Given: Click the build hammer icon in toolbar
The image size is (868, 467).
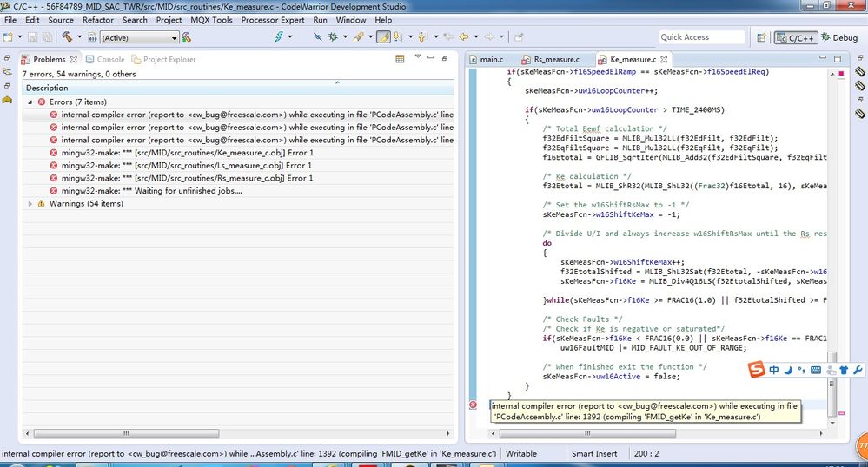Looking at the screenshot, I should [67, 37].
